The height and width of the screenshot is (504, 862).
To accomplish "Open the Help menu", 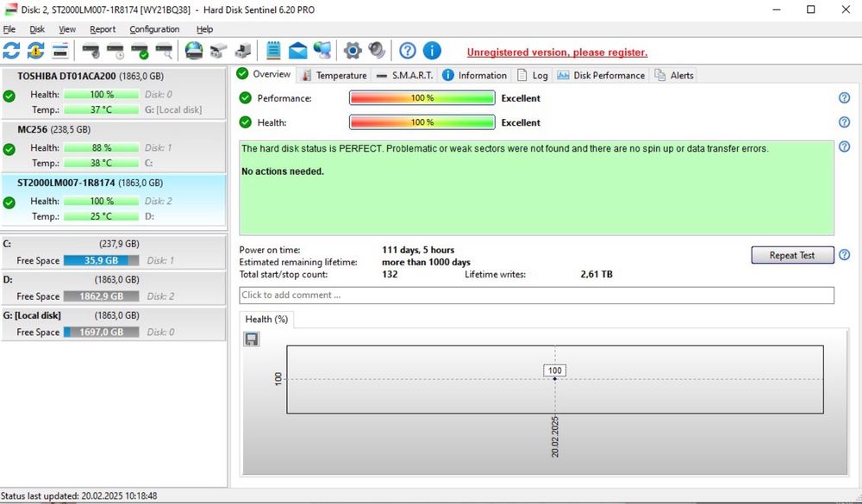I will [x=204, y=29].
